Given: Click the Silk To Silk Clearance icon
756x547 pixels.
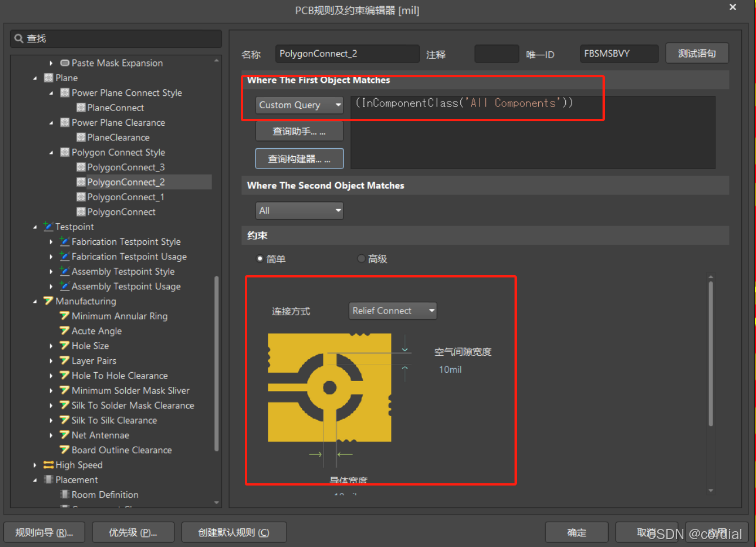Looking at the screenshot, I should [65, 421].
